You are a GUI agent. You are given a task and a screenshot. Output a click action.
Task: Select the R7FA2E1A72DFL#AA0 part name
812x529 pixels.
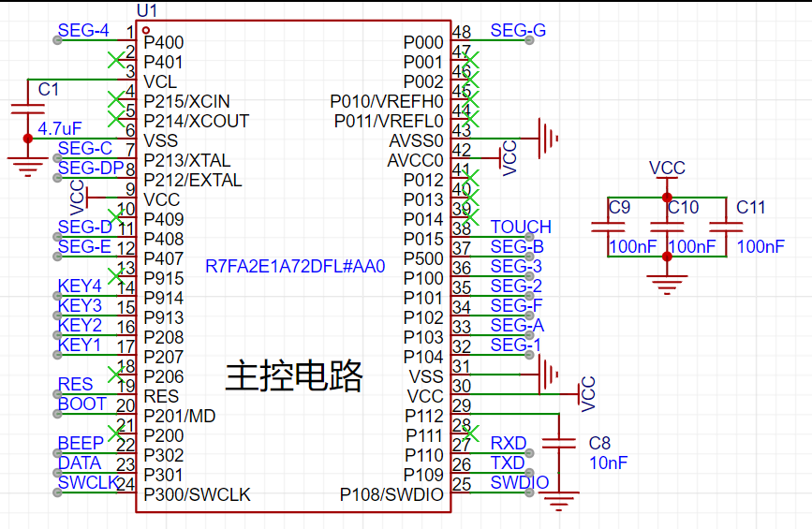[295, 267]
